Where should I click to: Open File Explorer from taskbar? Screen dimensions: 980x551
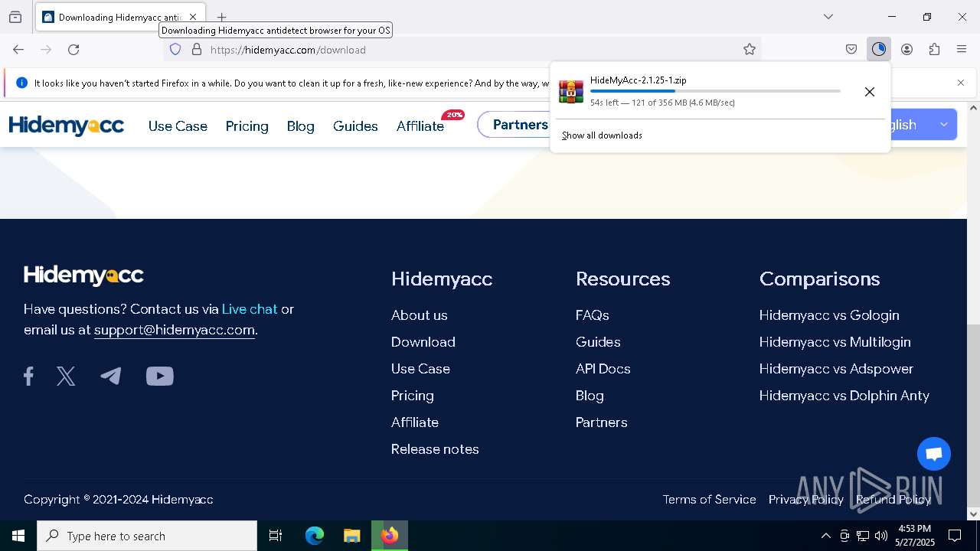point(351,536)
